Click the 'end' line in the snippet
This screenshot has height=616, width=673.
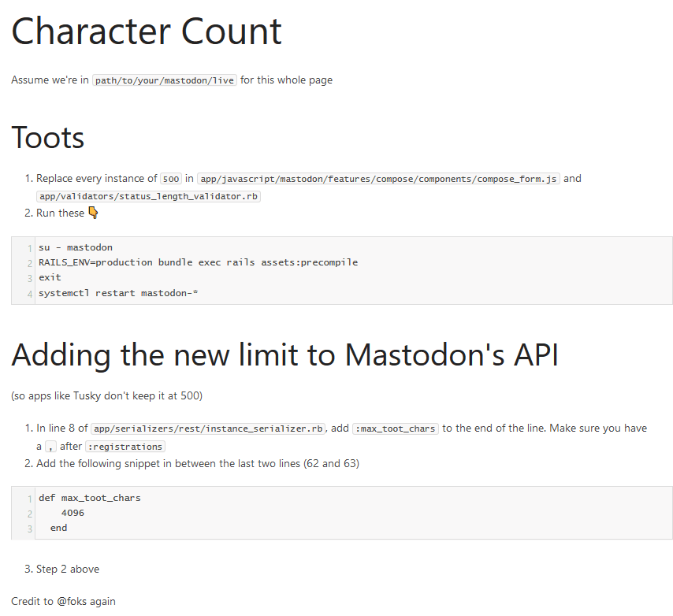click(x=58, y=528)
